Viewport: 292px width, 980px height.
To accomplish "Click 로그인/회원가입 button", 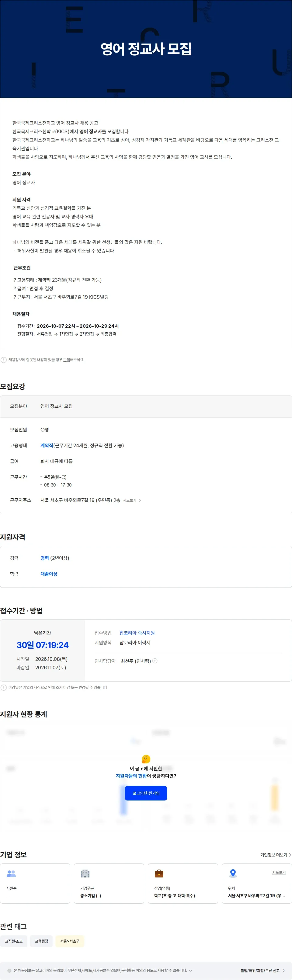I will pyautogui.click(x=146, y=793).
